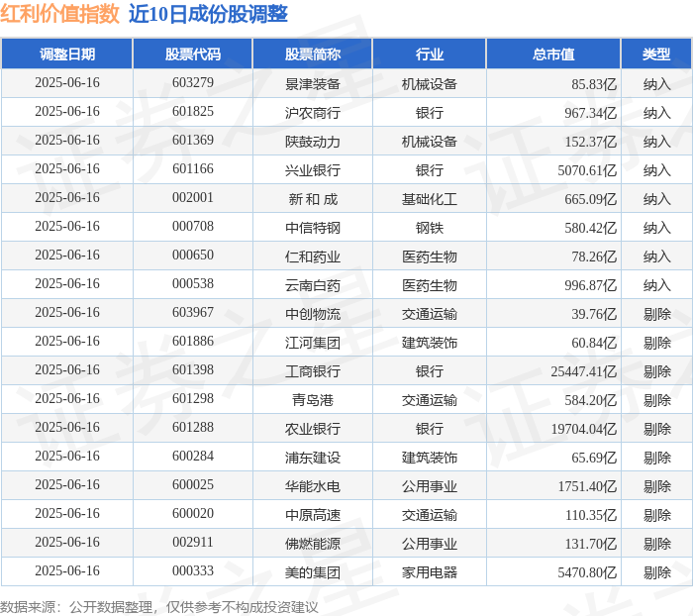Click market value 1751.40亿
Image resolution: width=693 pixels, height=616 pixels.
point(587,486)
